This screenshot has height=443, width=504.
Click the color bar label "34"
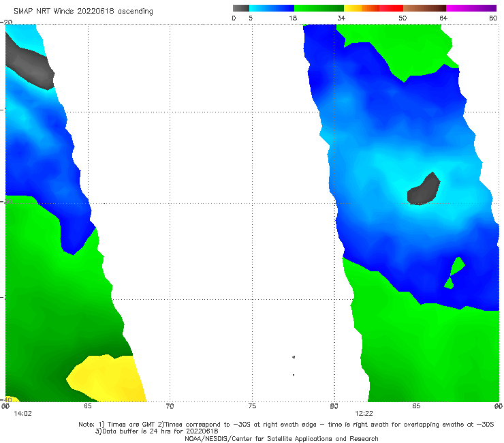(341, 18)
